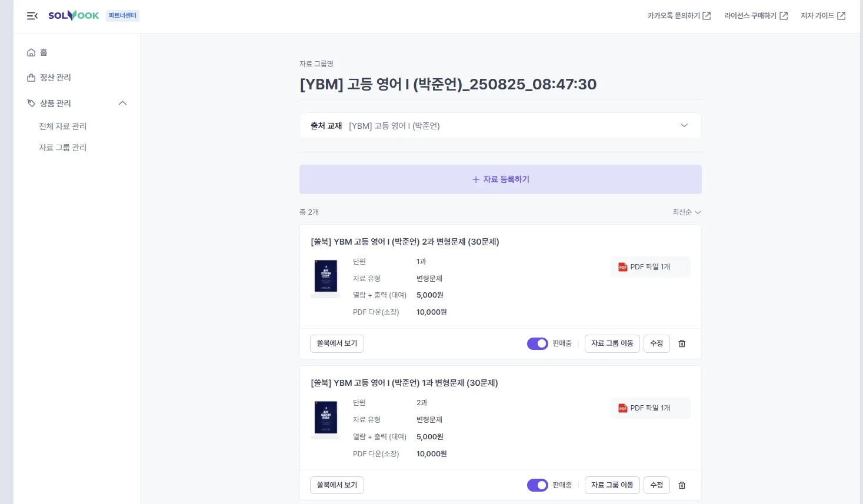The height and width of the screenshot is (504, 863).
Task: Delete 2과 변형문제 item with trash icon
Action: tap(682, 343)
